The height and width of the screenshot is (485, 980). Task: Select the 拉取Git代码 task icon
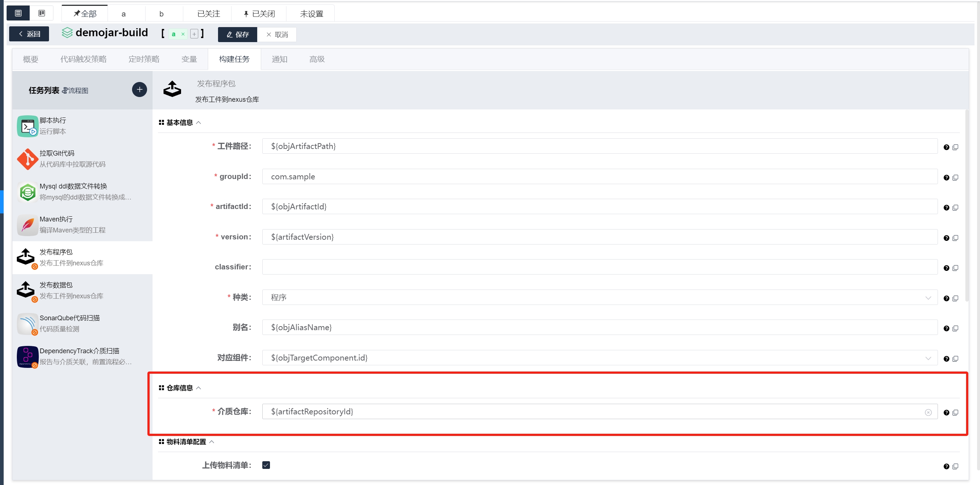[x=27, y=159]
